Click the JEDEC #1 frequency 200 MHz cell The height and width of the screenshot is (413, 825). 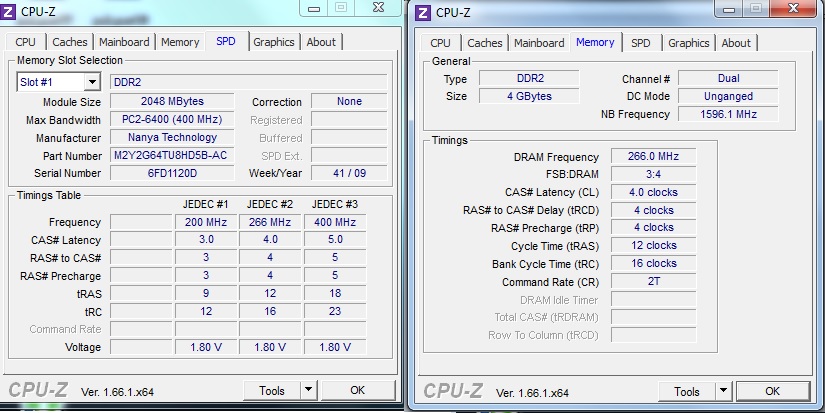[x=206, y=222]
